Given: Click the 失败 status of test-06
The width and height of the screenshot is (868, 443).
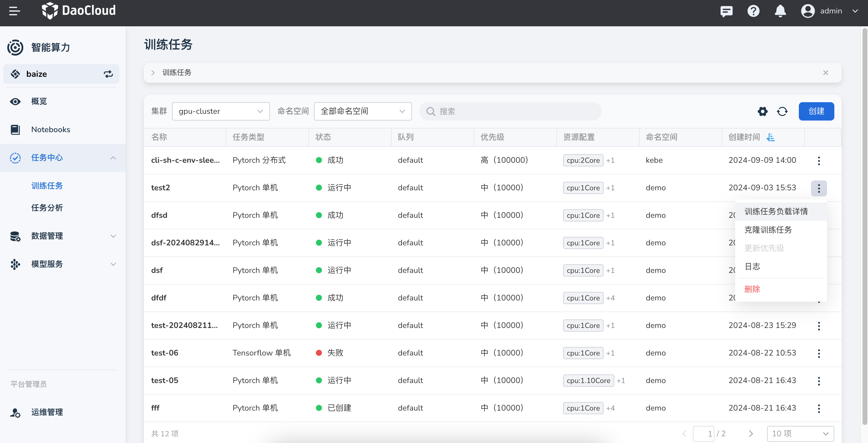Looking at the screenshot, I should click(x=329, y=353).
